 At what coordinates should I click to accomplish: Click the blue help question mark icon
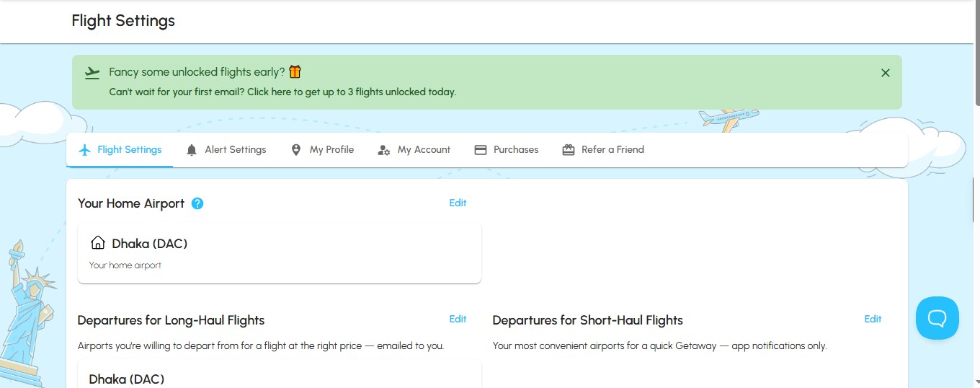pyautogui.click(x=197, y=203)
